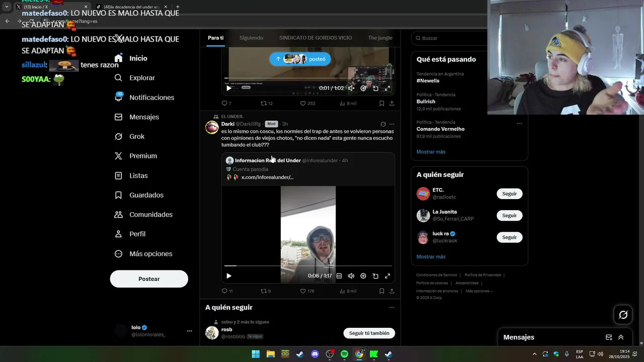Seek on the 1:17 video progress bar
Viewport: 644px width, 362px height.
(x=308, y=265)
